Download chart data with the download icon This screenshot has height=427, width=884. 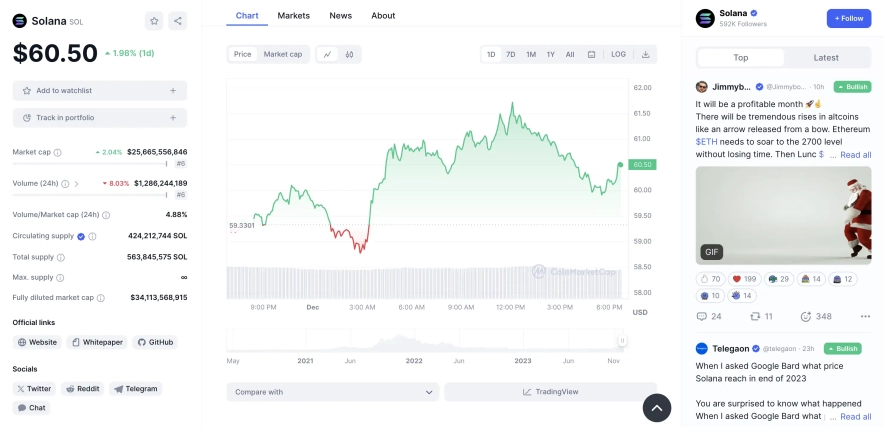(x=646, y=54)
